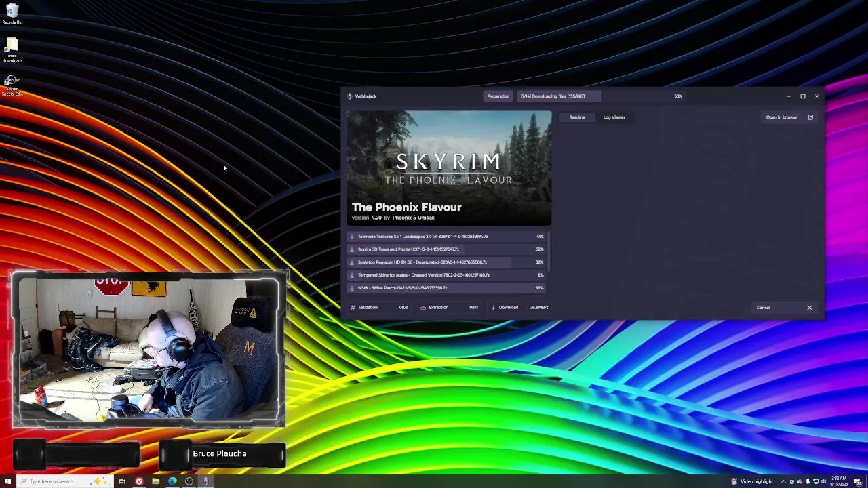Click the Extraction 0B/s value

(474, 308)
